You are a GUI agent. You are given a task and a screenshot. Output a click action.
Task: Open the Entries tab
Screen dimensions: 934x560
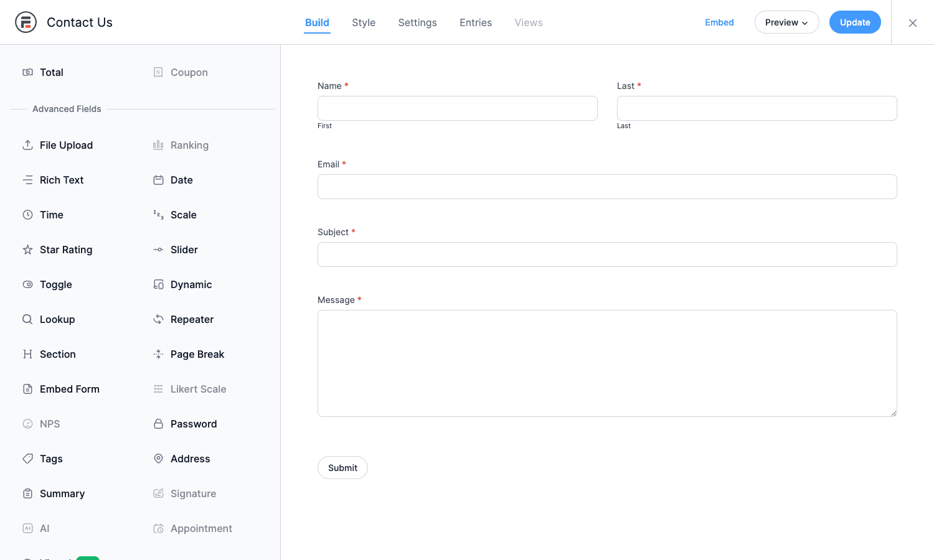tap(476, 22)
